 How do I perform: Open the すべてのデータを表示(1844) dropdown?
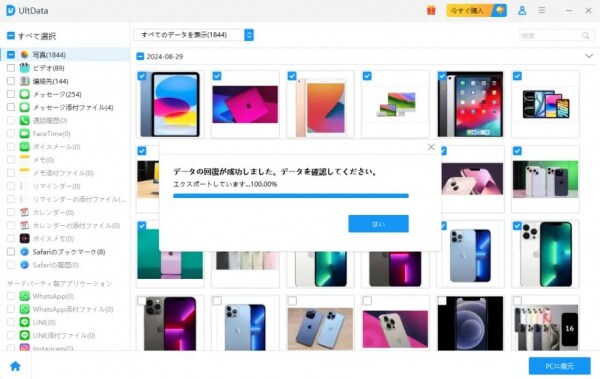point(194,35)
